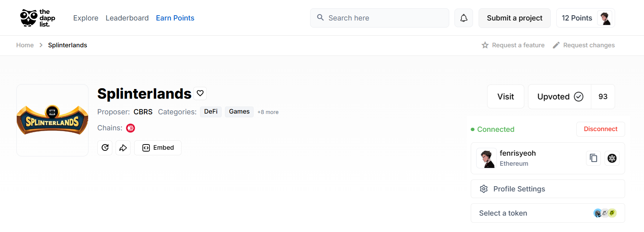This screenshot has height=232, width=644.
Task: Open the Select a token dropdown
Action: [x=548, y=213]
